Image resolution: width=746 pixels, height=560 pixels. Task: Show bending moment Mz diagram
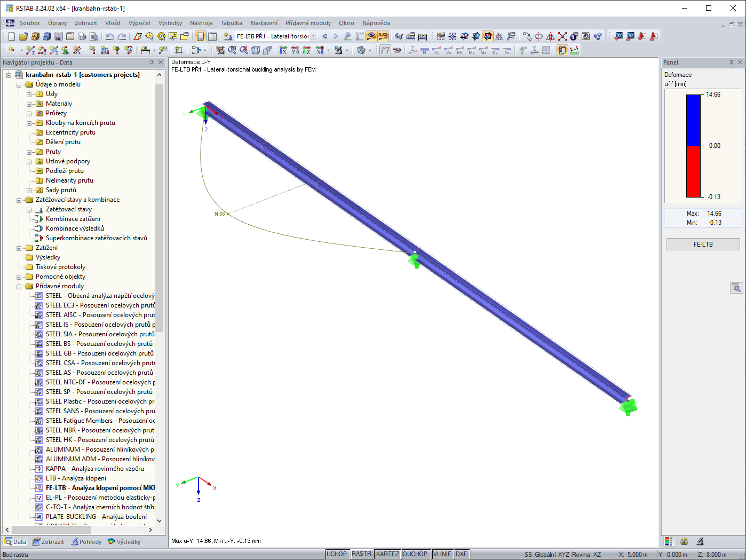coord(483,50)
